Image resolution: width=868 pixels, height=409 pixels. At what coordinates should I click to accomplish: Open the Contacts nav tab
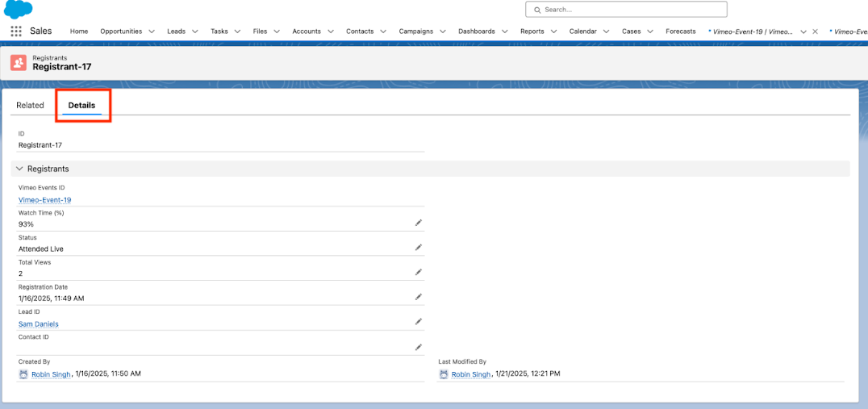pyautogui.click(x=360, y=31)
